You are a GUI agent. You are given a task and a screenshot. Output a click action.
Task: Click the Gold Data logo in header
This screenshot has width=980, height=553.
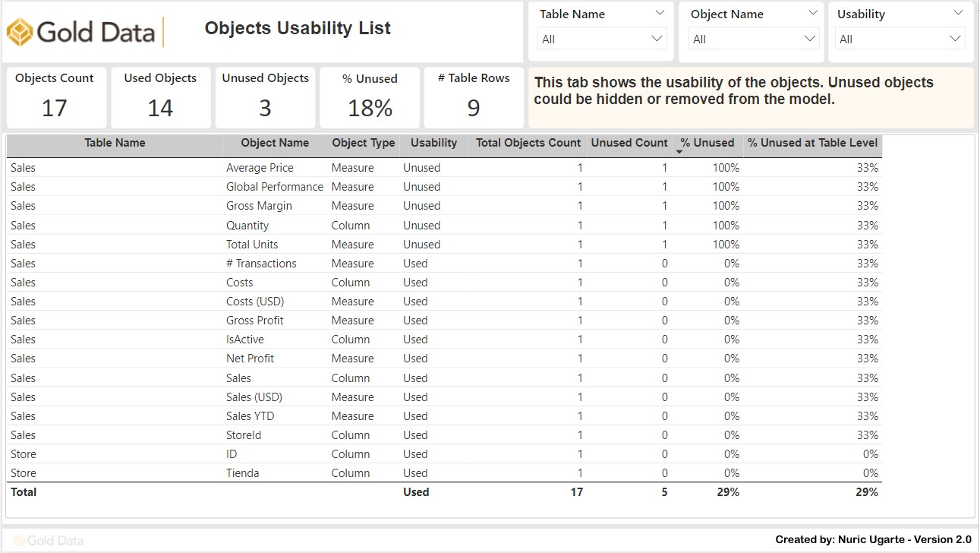(80, 32)
